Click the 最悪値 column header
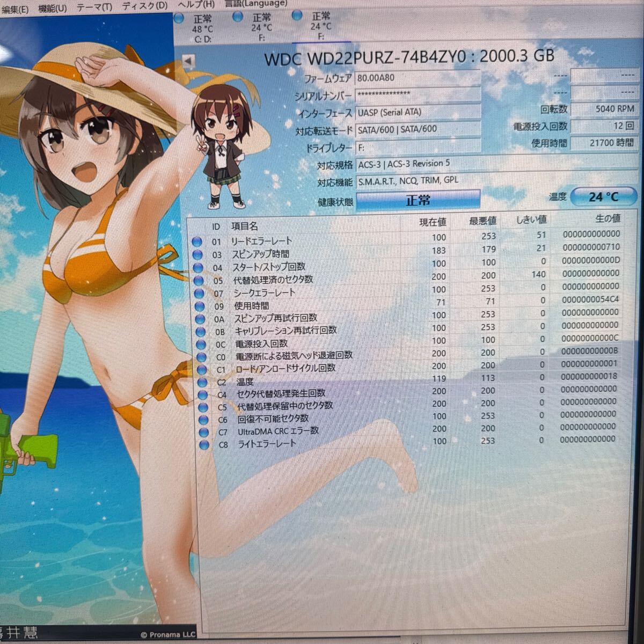The width and height of the screenshot is (644, 644). coord(482,221)
